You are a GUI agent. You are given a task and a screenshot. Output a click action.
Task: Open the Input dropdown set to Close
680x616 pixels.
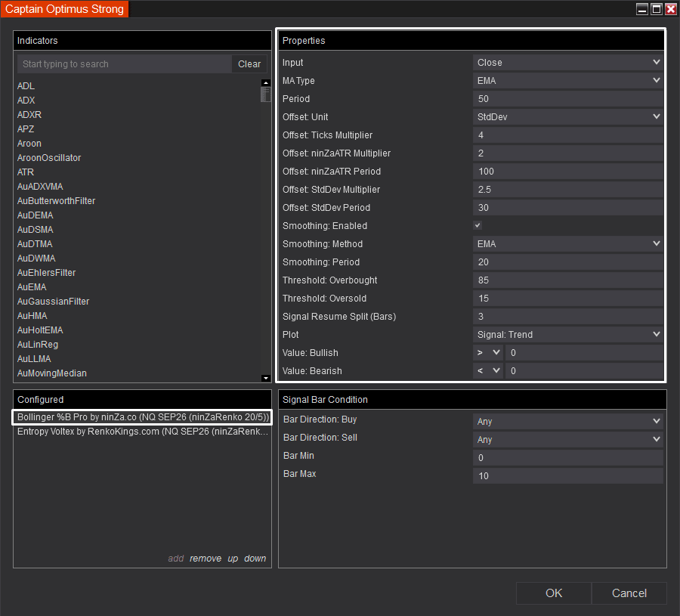point(567,63)
